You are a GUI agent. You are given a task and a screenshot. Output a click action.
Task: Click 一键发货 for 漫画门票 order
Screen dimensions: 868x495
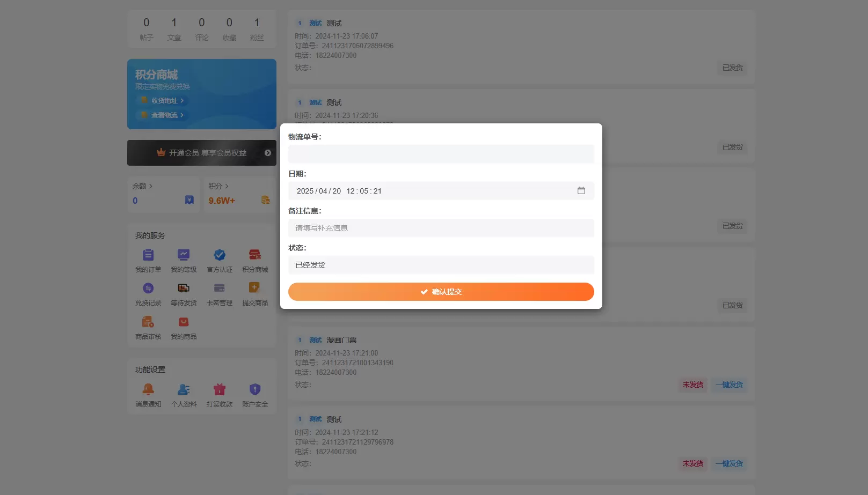pos(729,385)
